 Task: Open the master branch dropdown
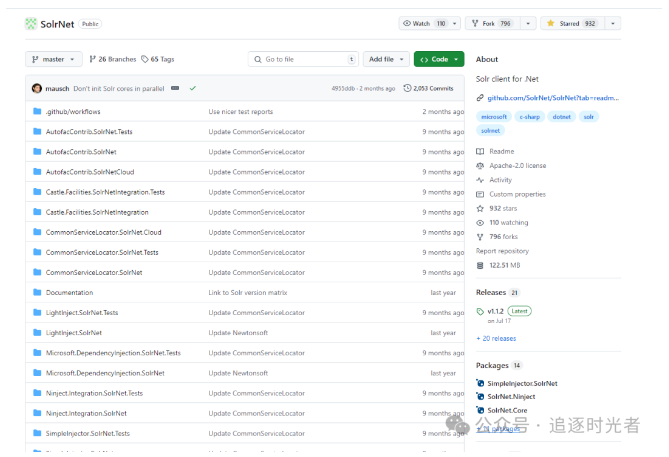[x=54, y=59]
